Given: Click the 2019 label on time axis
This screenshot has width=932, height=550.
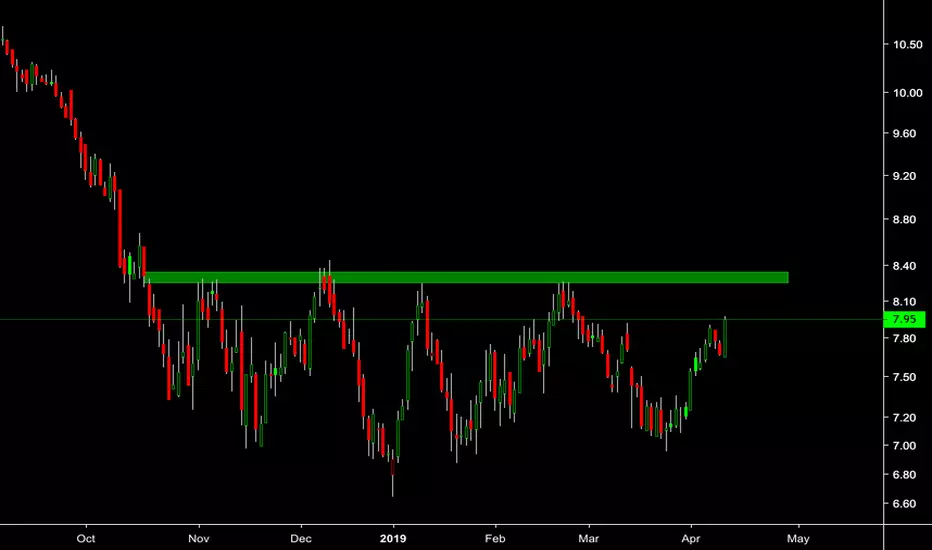Looking at the screenshot, I should 393,539.
